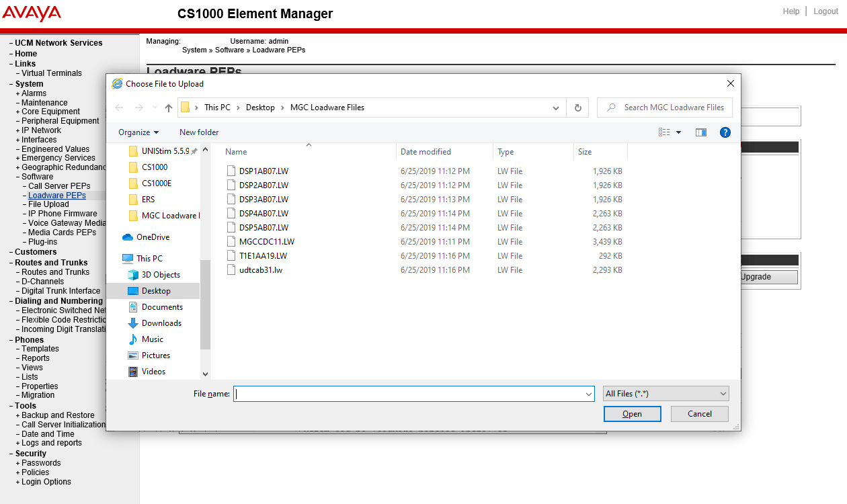Select the file named DSP5AB07.LW

coord(264,228)
